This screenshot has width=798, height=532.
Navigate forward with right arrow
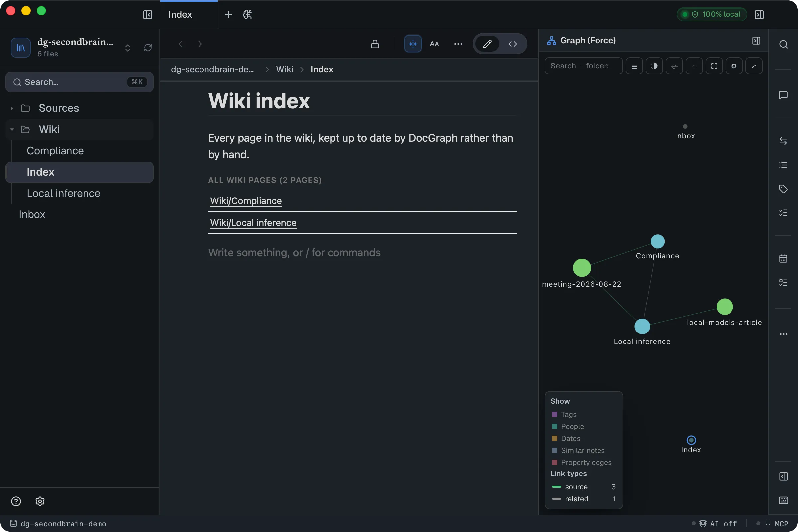click(200, 44)
